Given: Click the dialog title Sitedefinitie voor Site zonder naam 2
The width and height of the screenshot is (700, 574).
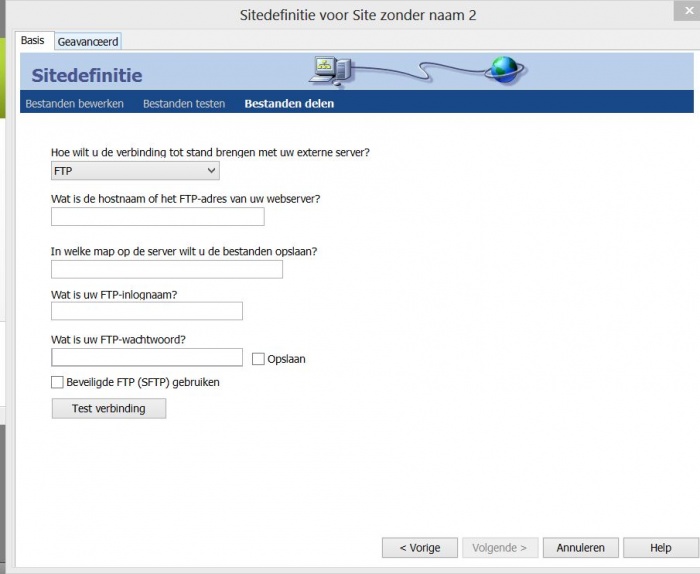Looking at the screenshot, I should tap(358, 15).
